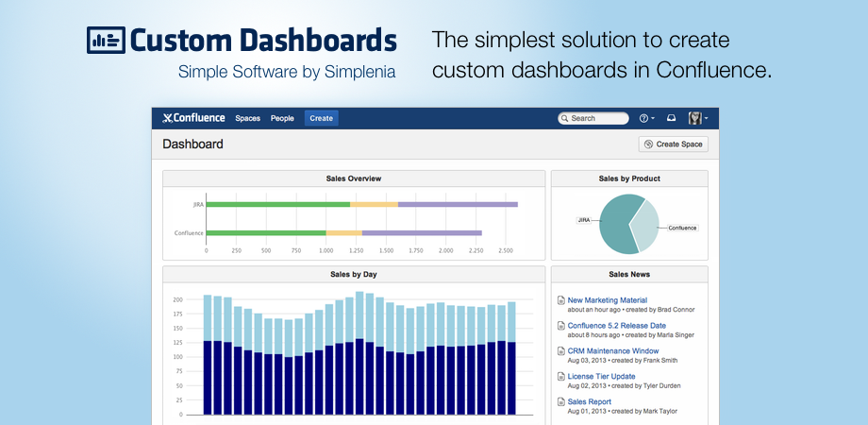This screenshot has height=425, width=868.
Task: Click the page icon beside CRM Maintenance Window
Action: (561, 351)
